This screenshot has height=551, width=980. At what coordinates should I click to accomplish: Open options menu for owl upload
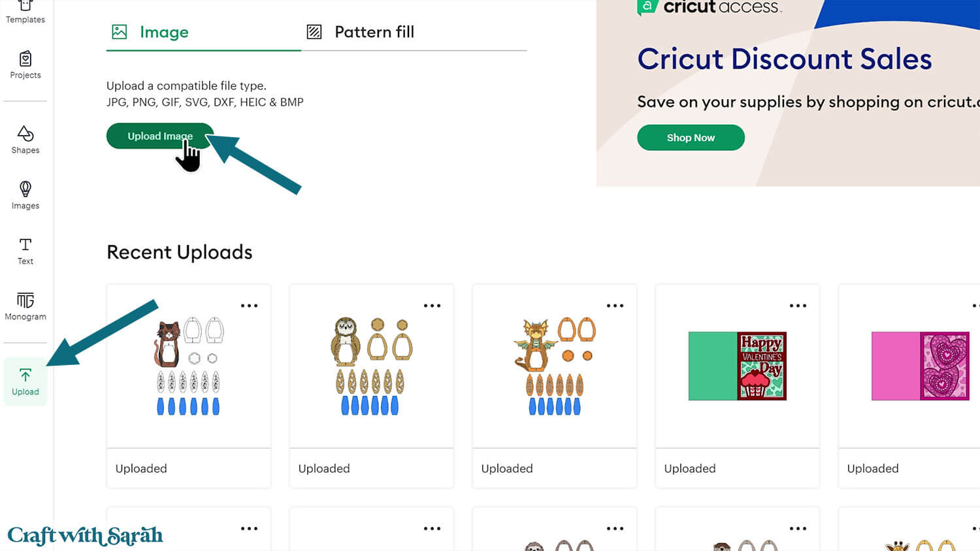pyautogui.click(x=432, y=306)
